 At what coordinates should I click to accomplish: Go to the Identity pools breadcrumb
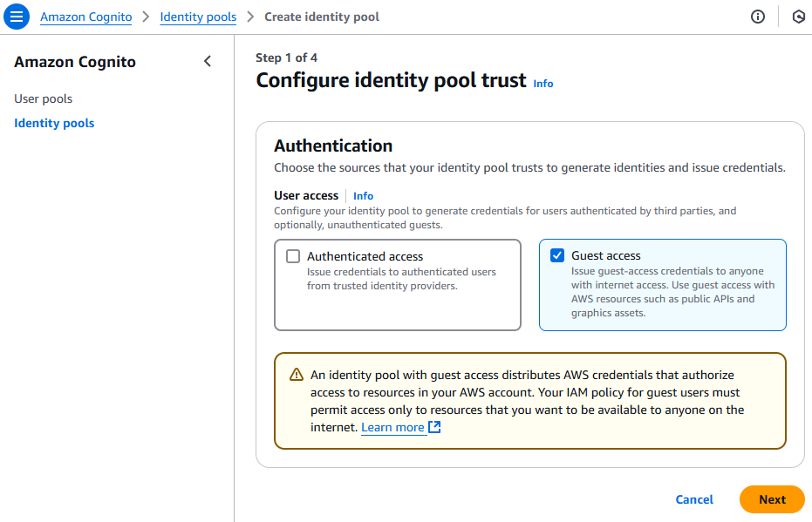198,17
